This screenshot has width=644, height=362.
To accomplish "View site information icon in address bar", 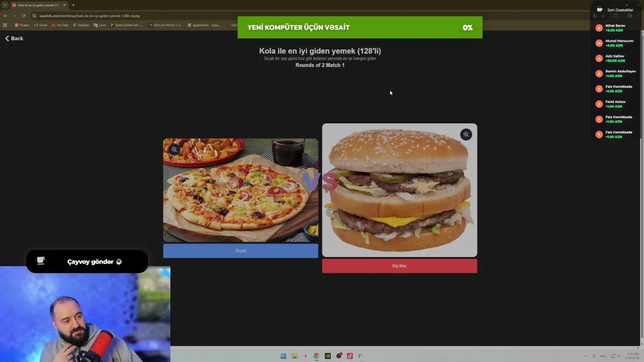I will tap(34, 16).
